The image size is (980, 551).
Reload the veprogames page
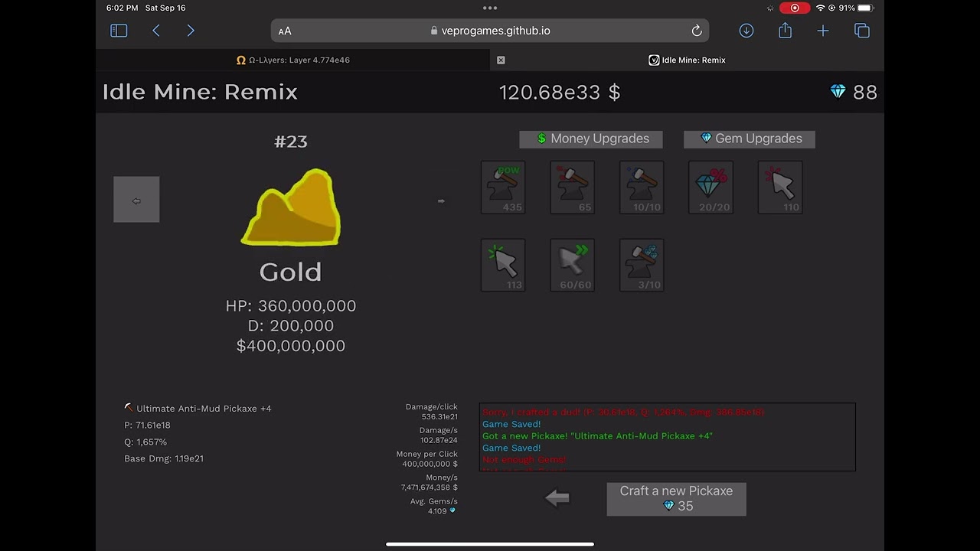coord(697,31)
